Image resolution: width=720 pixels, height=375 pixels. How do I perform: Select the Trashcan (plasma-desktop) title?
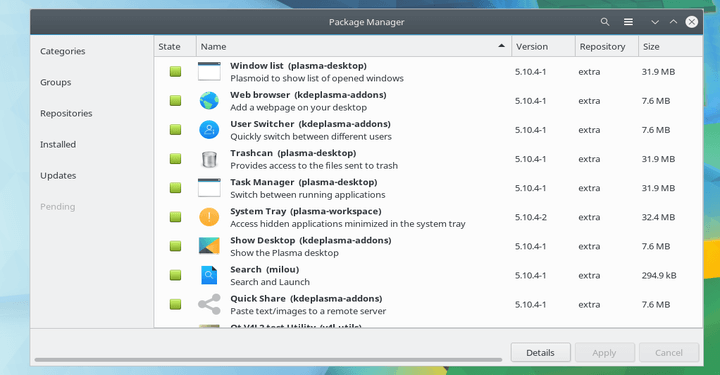293,153
